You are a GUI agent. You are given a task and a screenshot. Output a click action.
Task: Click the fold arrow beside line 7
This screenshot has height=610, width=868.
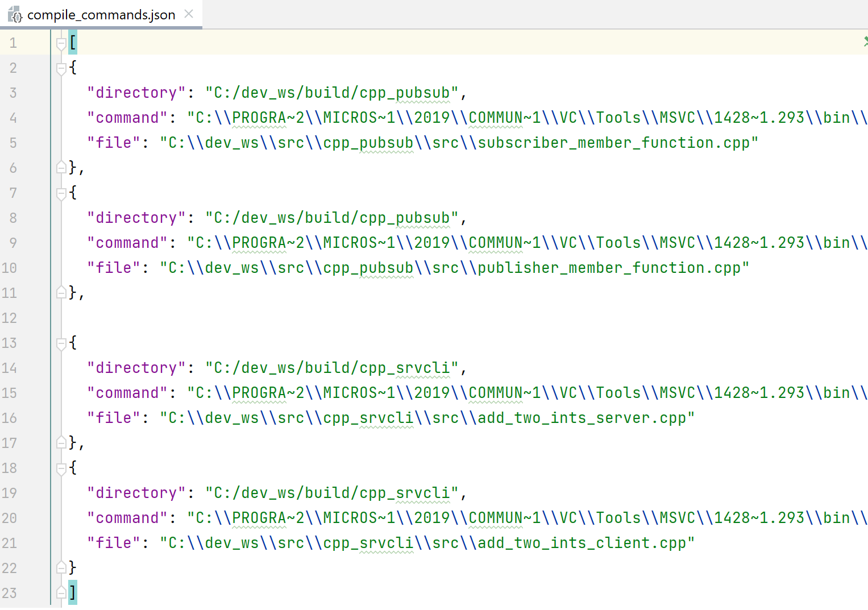click(x=61, y=193)
